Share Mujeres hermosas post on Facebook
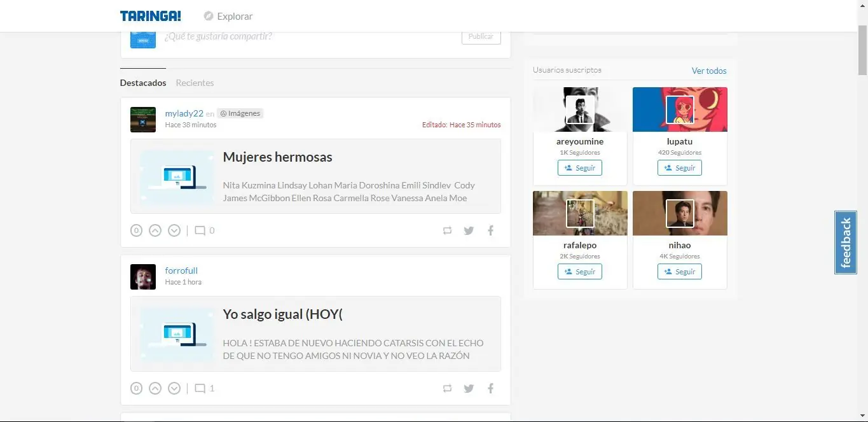Viewport: 868px width, 422px height. (490, 230)
